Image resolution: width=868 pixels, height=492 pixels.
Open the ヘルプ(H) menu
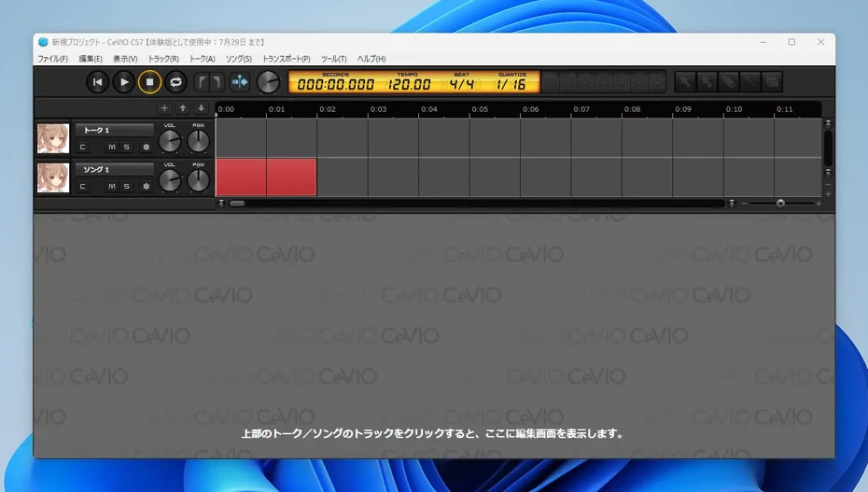click(x=371, y=59)
